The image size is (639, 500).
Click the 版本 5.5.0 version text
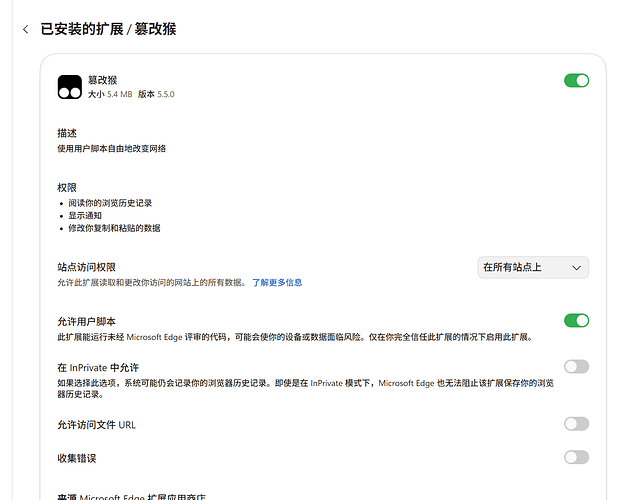pos(156,94)
